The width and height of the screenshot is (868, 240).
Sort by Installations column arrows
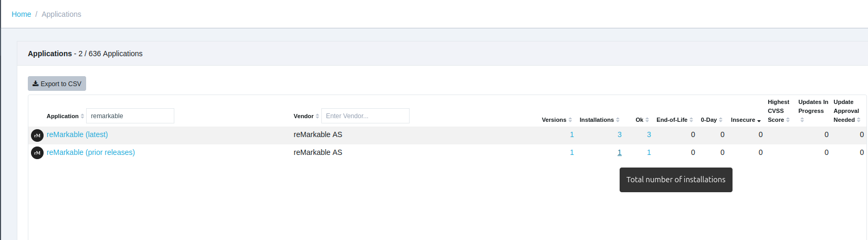[x=618, y=120]
